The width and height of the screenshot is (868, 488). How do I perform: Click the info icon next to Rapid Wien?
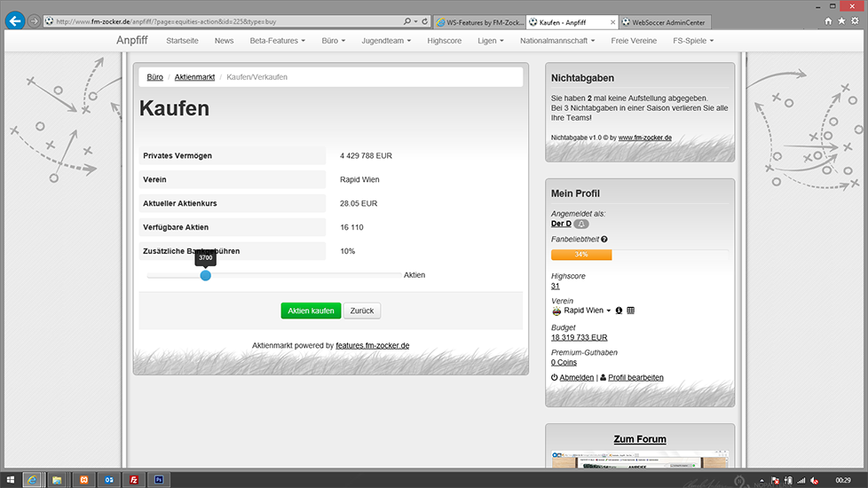619,311
